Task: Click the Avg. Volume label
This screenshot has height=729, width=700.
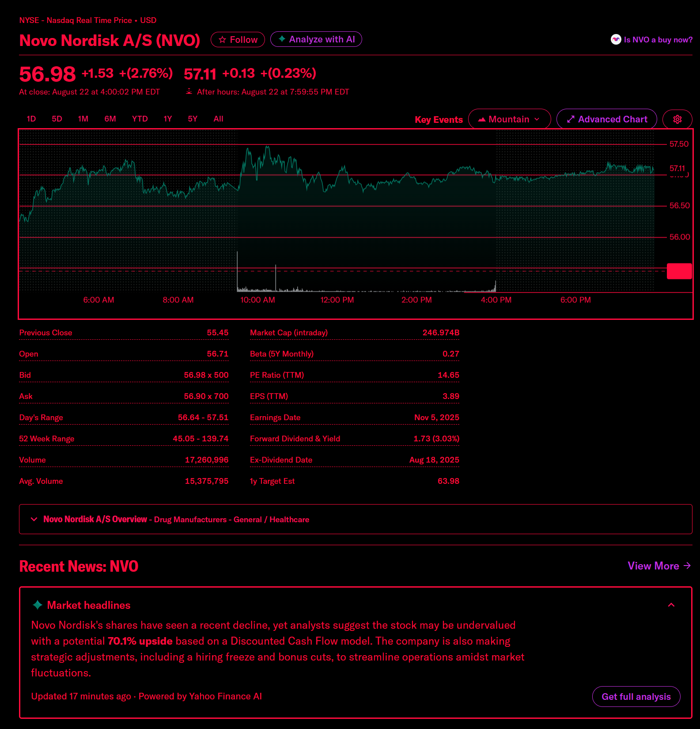Action: tap(41, 481)
